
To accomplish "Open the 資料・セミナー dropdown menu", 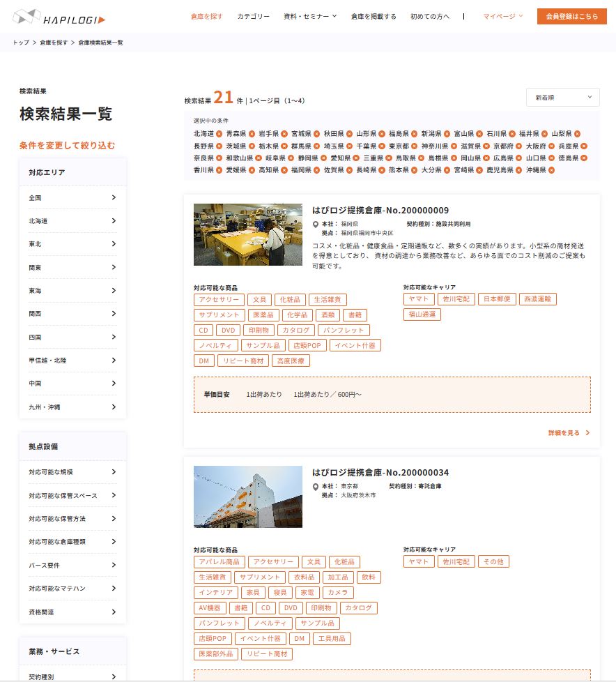I will (x=310, y=17).
